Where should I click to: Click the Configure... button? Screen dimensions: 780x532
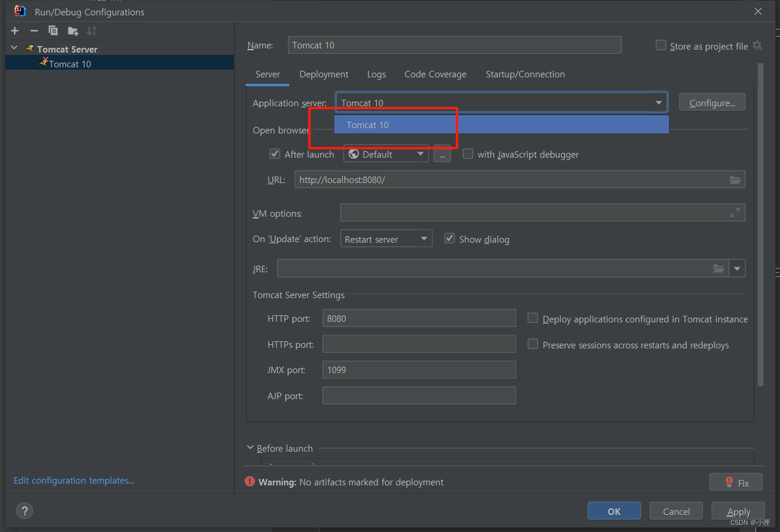pos(712,102)
